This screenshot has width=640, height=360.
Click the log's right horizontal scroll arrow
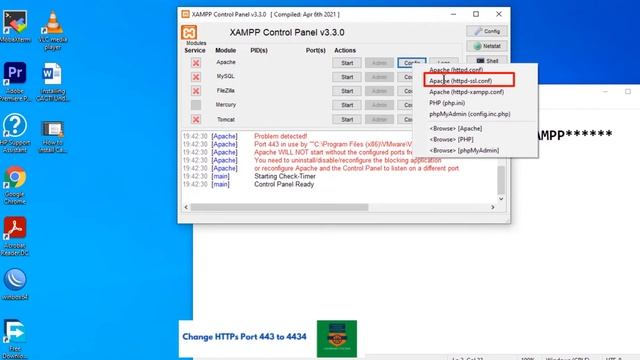coord(493,207)
